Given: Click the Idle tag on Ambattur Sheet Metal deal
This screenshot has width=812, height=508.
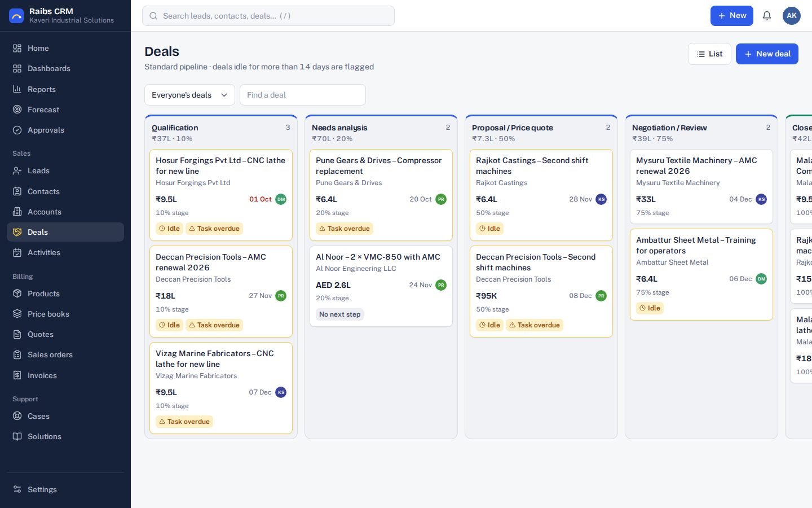Looking at the screenshot, I should pyautogui.click(x=650, y=308).
